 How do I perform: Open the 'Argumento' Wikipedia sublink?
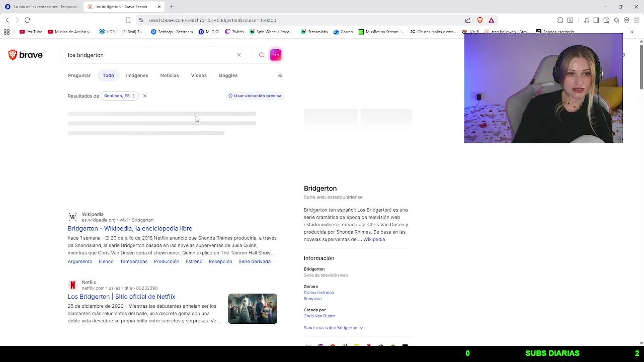[x=80, y=261]
